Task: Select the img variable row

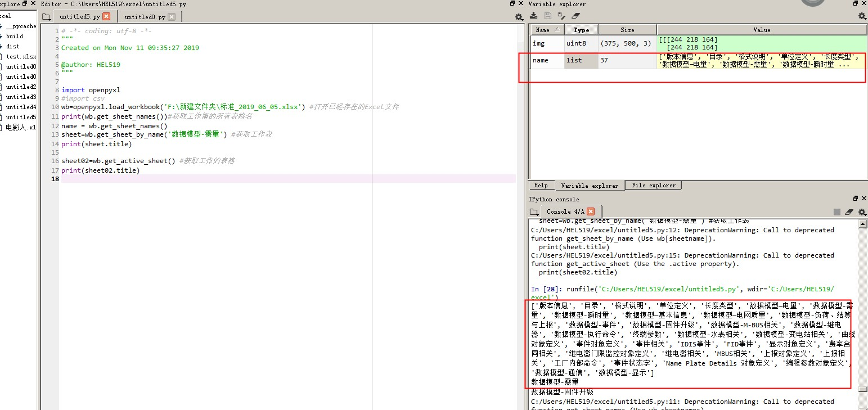Action: 698,43
